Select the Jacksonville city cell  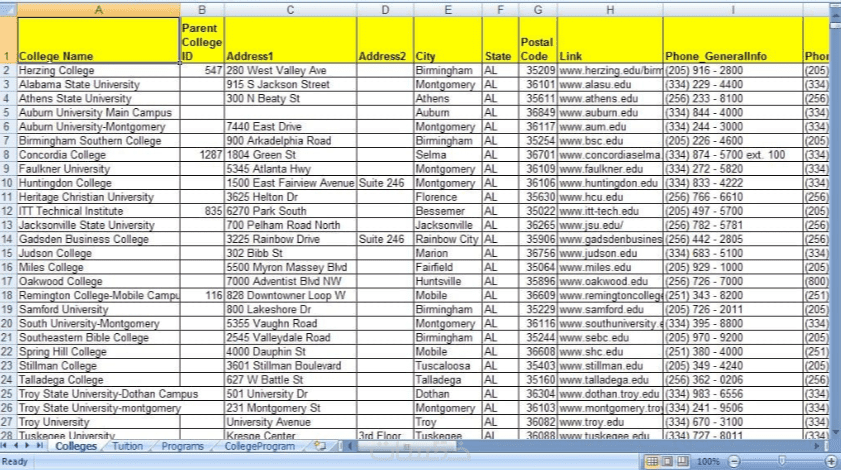(x=448, y=225)
